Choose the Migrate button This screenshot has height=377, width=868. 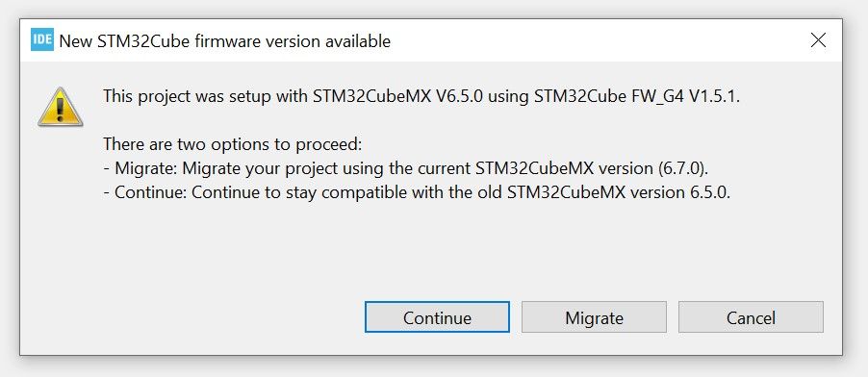(594, 317)
